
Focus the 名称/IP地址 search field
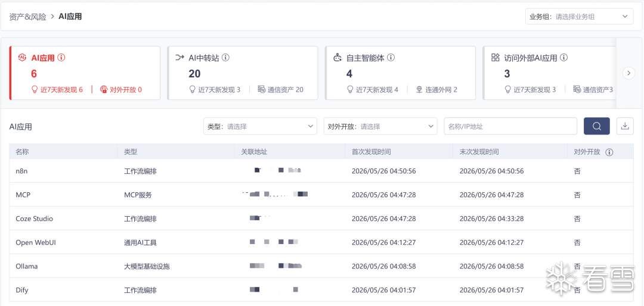(510, 126)
